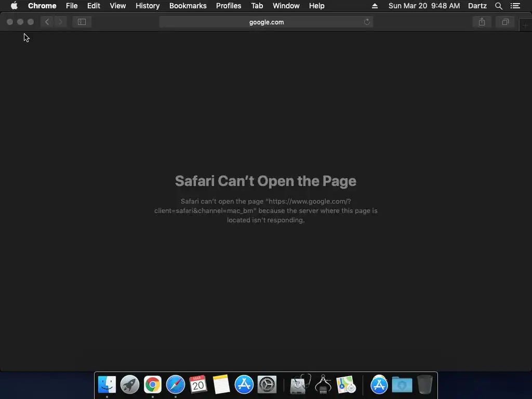Open Safari compass icon in Dock
532x399 pixels.
tap(176, 385)
